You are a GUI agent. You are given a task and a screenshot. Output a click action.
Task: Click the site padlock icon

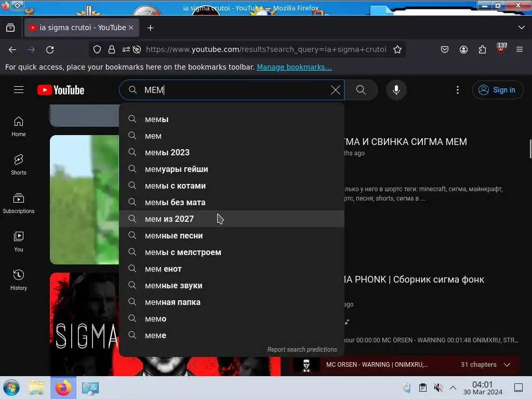(112, 49)
